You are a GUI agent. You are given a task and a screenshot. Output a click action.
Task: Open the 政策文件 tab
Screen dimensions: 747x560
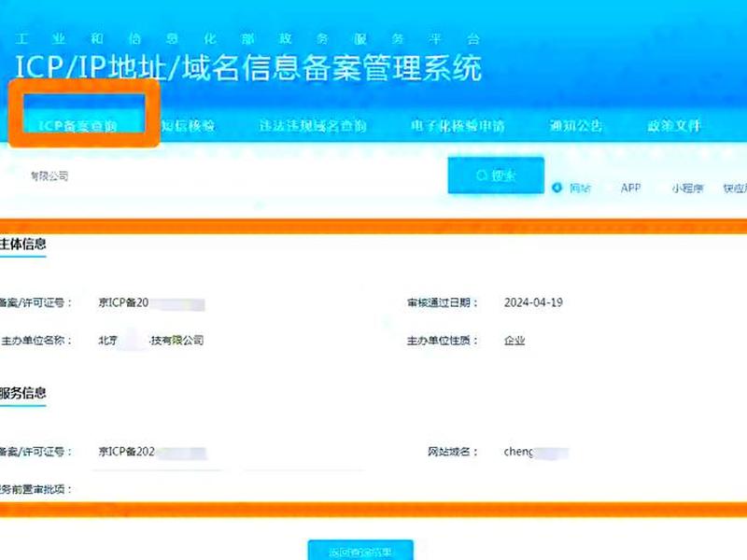[673, 126]
